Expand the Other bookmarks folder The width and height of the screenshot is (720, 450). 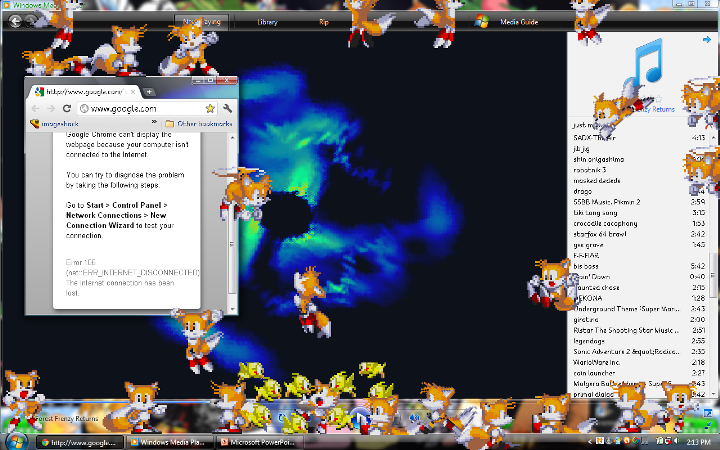click(198, 124)
